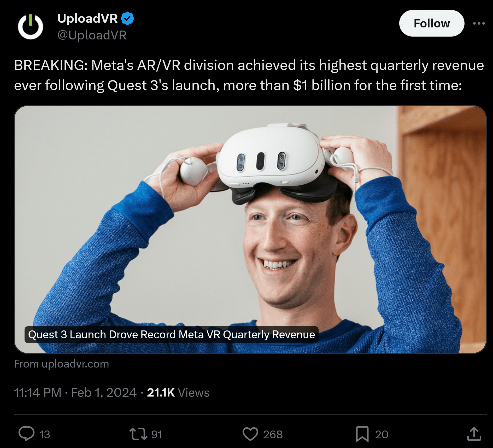Click the 20 bookmarks count
The height and width of the screenshot is (448, 493).
(x=382, y=434)
